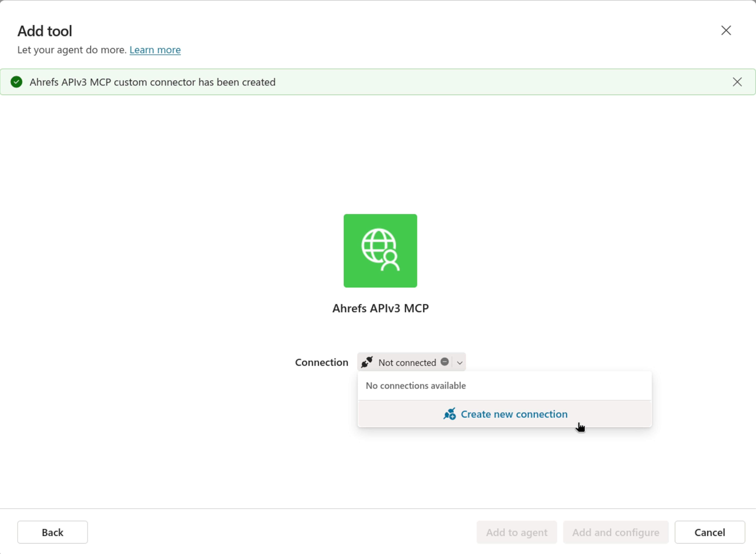
Task: Close the Add tool dialog
Action: coord(726,31)
